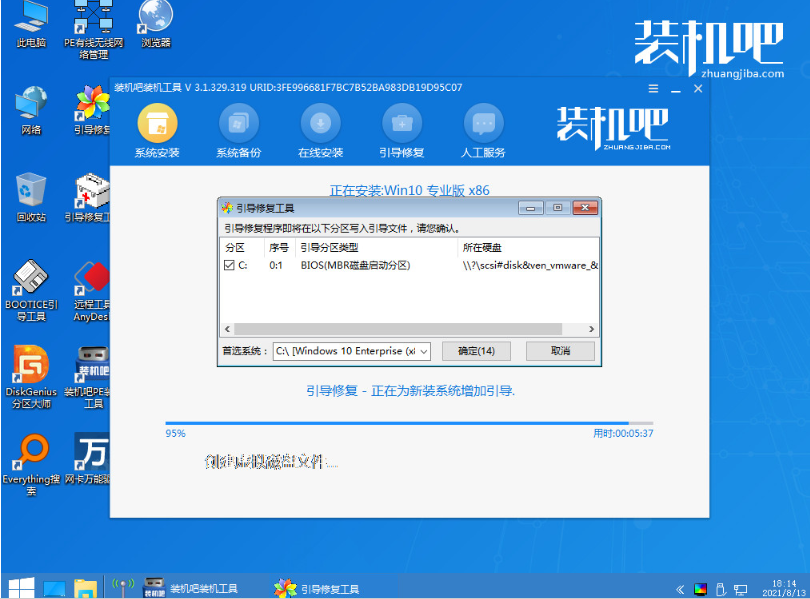Open the 首选系统 preferred system dropdown
The width and height of the screenshot is (810, 599).
[424, 351]
